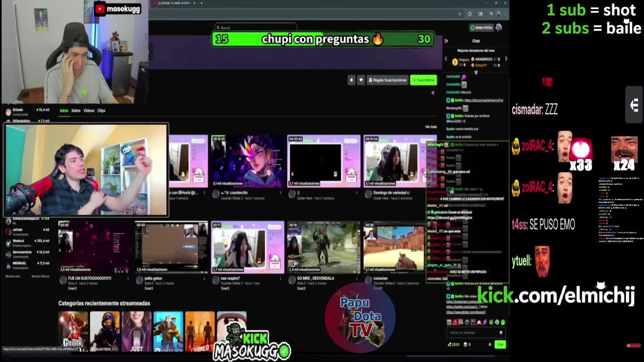Click the bookmark star in the browser address bar
This screenshot has height=362, width=644.
[461, 14]
